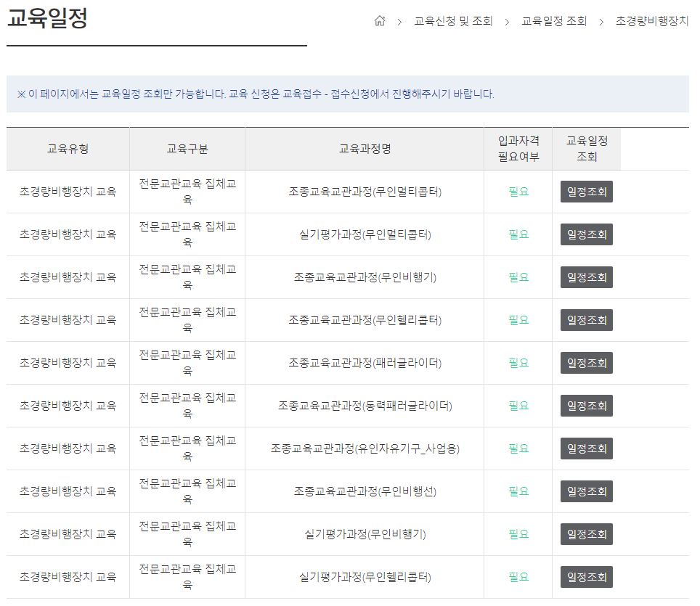Select course name 조종교육교관과정(유인자유기구_사업용)
This screenshot has height=606, width=700.
point(365,449)
